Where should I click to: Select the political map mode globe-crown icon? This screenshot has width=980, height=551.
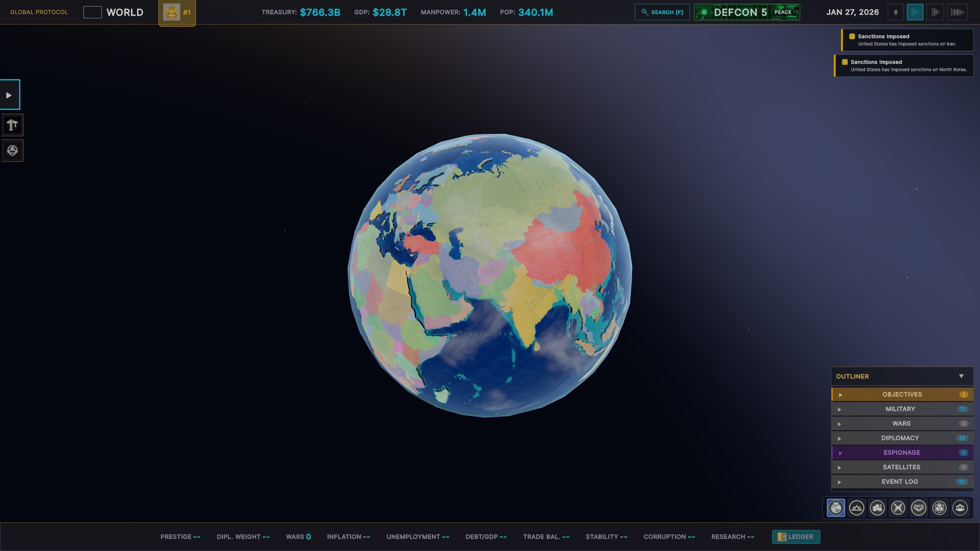point(836,508)
